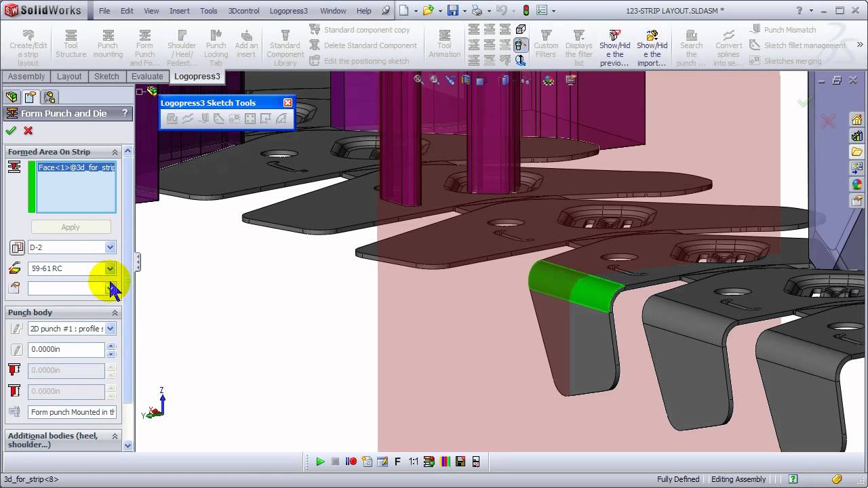
Task: Switch to the Evaluate tab
Action: (x=147, y=77)
